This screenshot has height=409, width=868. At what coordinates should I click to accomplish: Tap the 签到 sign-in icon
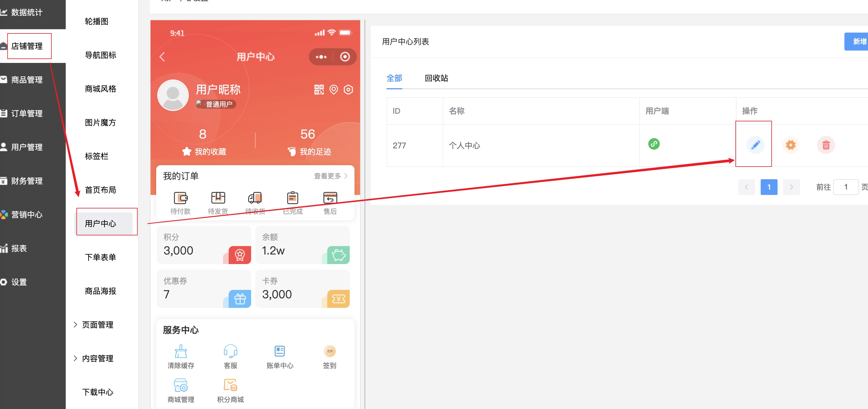(330, 351)
